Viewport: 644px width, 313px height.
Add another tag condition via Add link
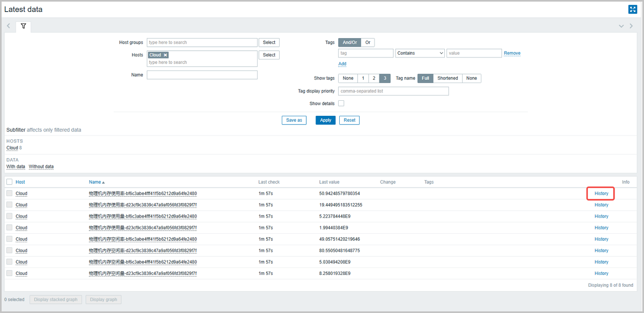[x=342, y=63]
